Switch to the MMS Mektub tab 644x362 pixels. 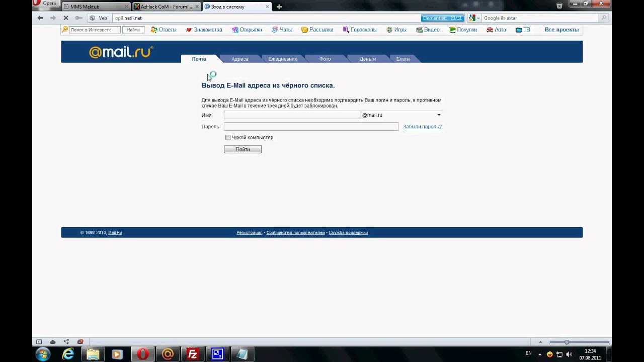click(x=96, y=7)
